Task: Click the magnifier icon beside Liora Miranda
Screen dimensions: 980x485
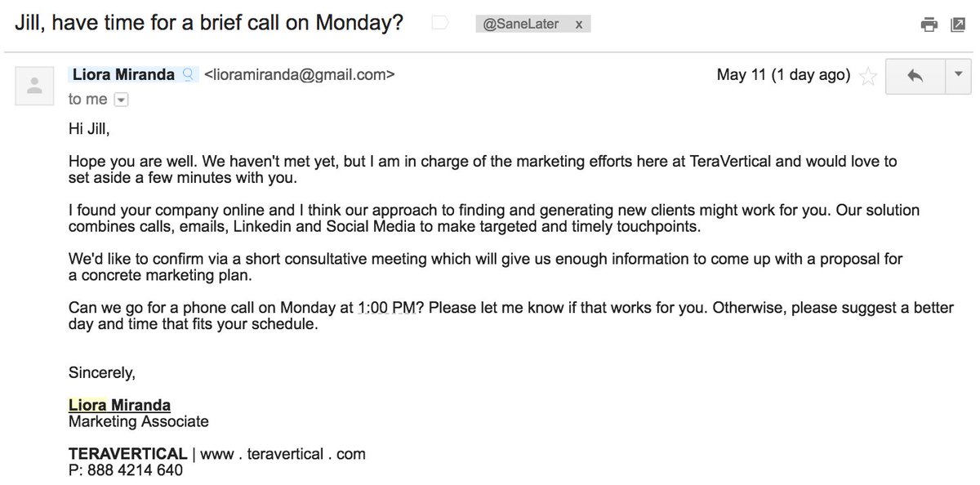Action: pyautogui.click(x=188, y=75)
